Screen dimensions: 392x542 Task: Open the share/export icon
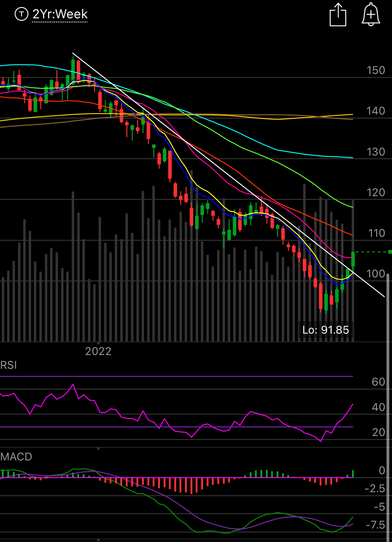coord(338,15)
